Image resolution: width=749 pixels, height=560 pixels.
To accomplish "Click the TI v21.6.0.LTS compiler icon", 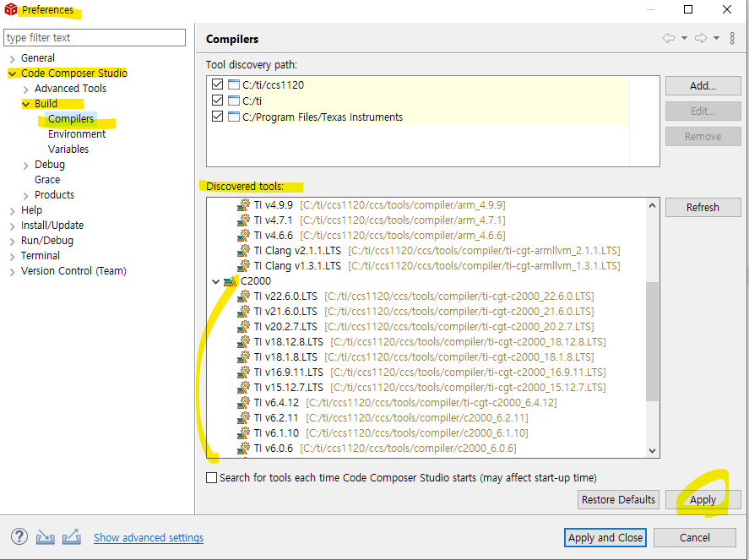I will [244, 312].
